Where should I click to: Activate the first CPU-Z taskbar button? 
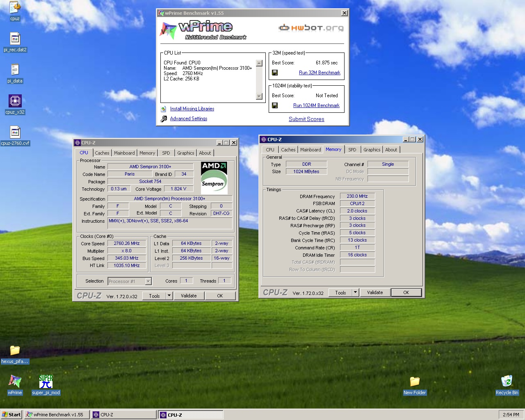point(123,415)
